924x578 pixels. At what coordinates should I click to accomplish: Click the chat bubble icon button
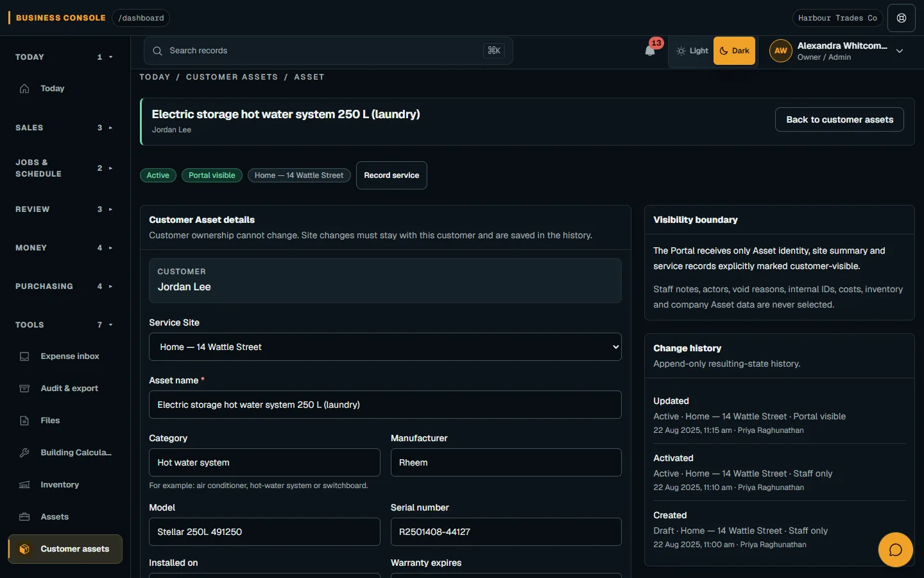pyautogui.click(x=895, y=550)
